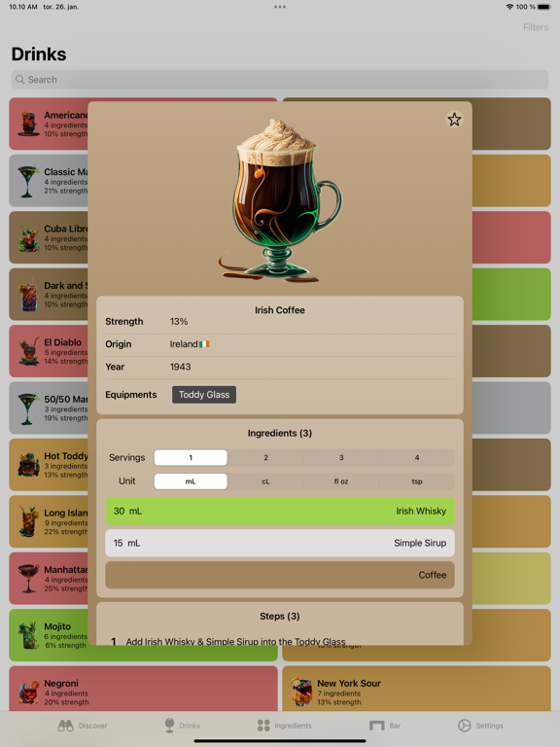Select the Mojito drink icon
The height and width of the screenshot is (747, 560).
pyautogui.click(x=28, y=635)
